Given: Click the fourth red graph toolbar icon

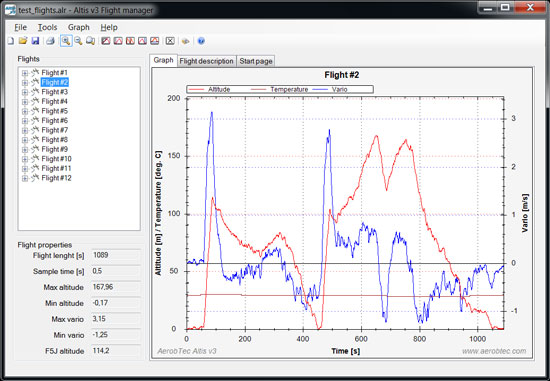Looking at the screenshot, I should (142, 41).
